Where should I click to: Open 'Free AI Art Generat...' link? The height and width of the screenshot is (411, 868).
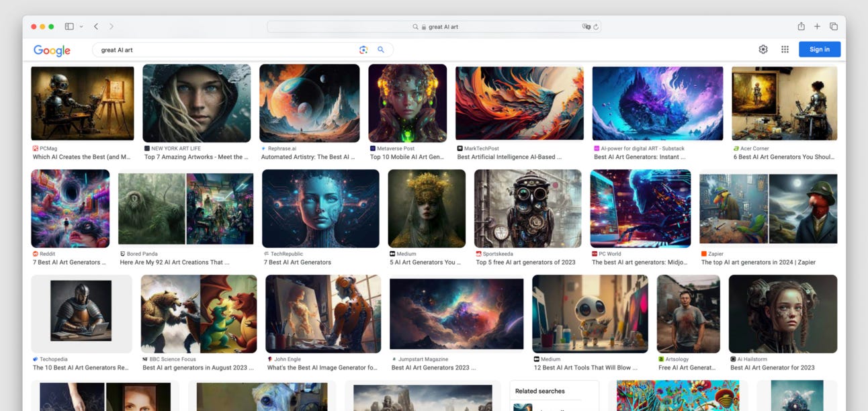tap(687, 368)
